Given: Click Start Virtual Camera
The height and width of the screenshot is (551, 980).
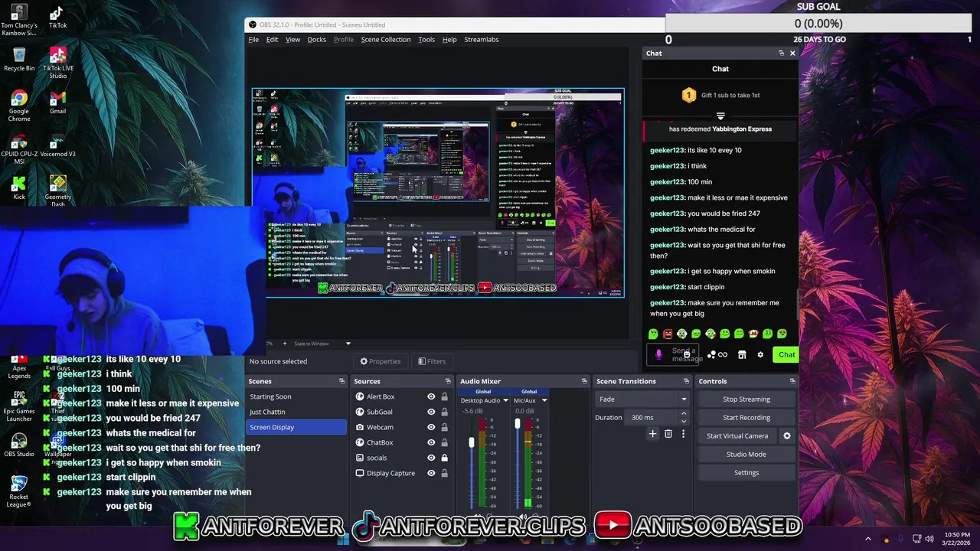Looking at the screenshot, I should 737,435.
